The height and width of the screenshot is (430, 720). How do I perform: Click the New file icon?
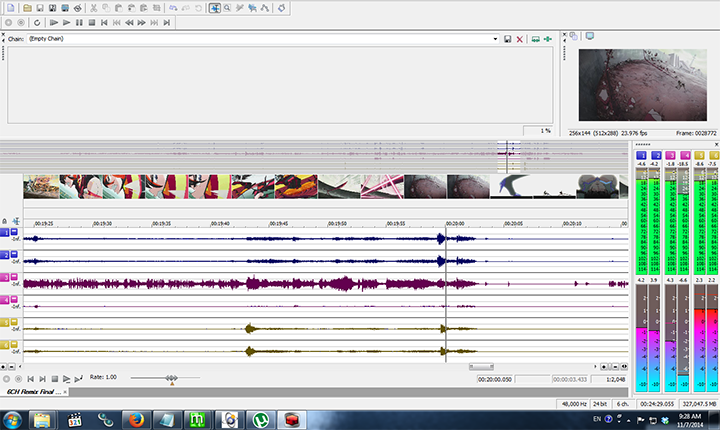[x=8, y=8]
